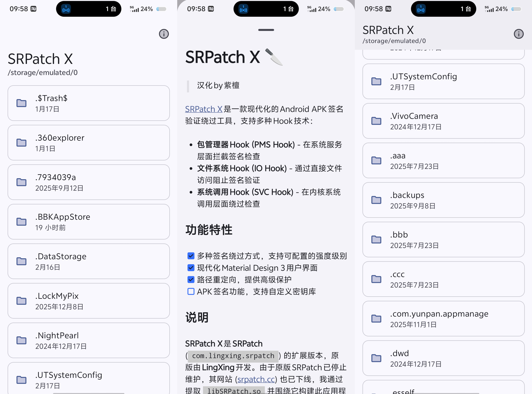Open the .DataStorage folder
Image resolution: width=532 pixels, height=394 pixels.
(x=88, y=261)
